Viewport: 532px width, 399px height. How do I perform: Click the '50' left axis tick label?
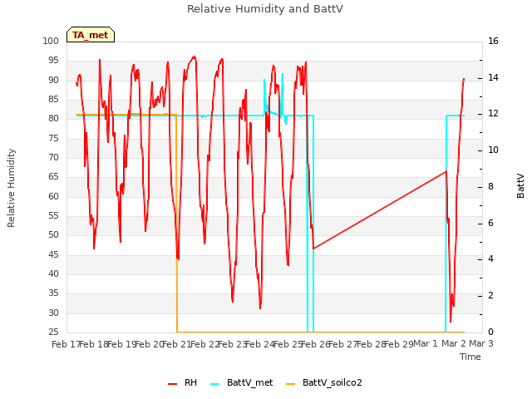[53, 234]
